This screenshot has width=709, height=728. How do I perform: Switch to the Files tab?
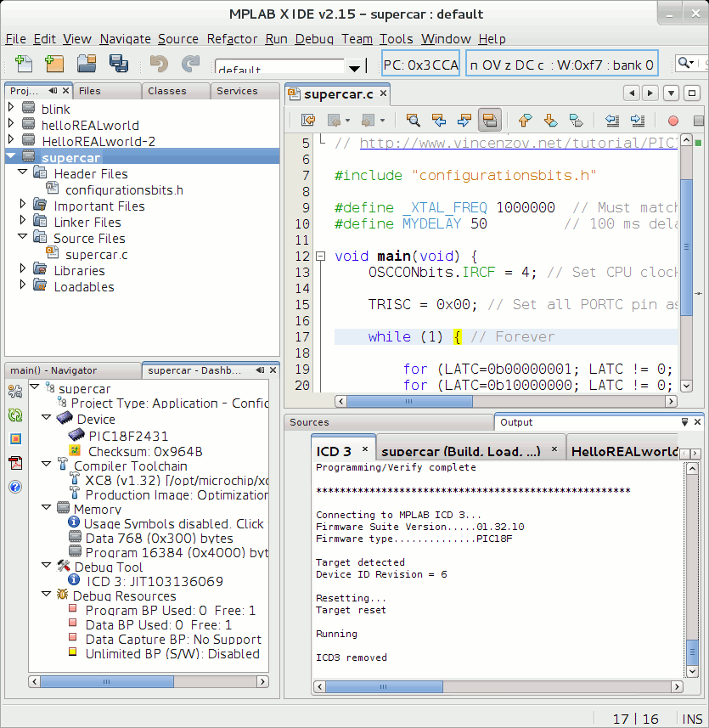click(107, 91)
